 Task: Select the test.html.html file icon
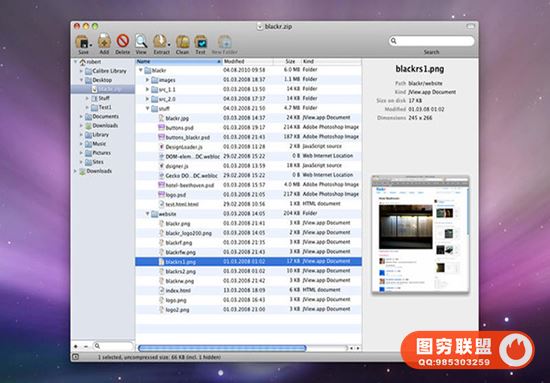point(161,204)
